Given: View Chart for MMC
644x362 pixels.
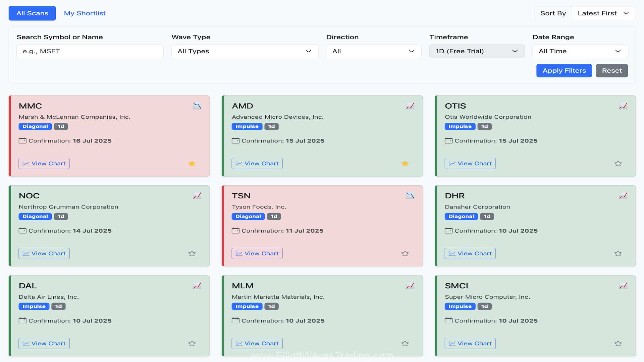Looking at the screenshot, I should pyautogui.click(x=44, y=164).
